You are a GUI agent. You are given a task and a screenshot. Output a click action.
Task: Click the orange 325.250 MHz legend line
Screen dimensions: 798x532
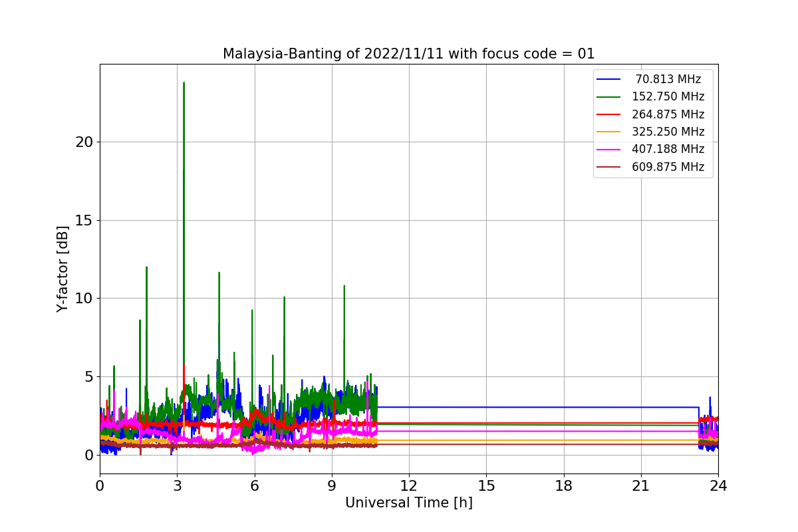608,132
